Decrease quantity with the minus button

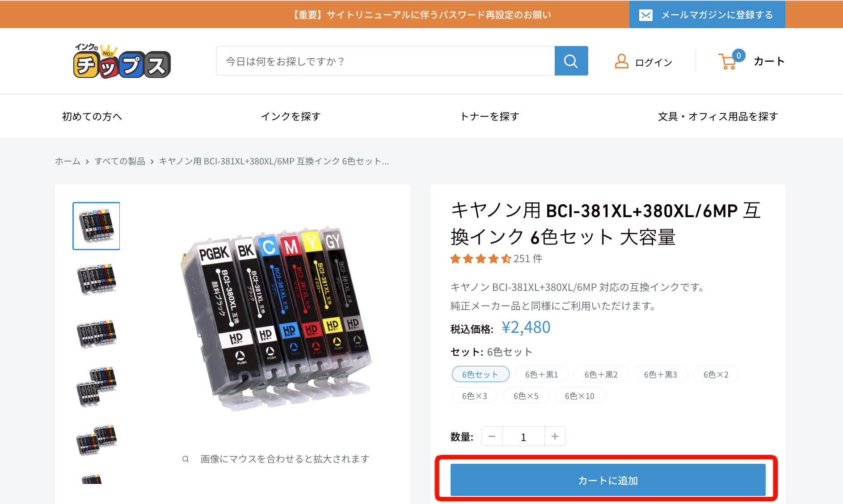coord(492,437)
